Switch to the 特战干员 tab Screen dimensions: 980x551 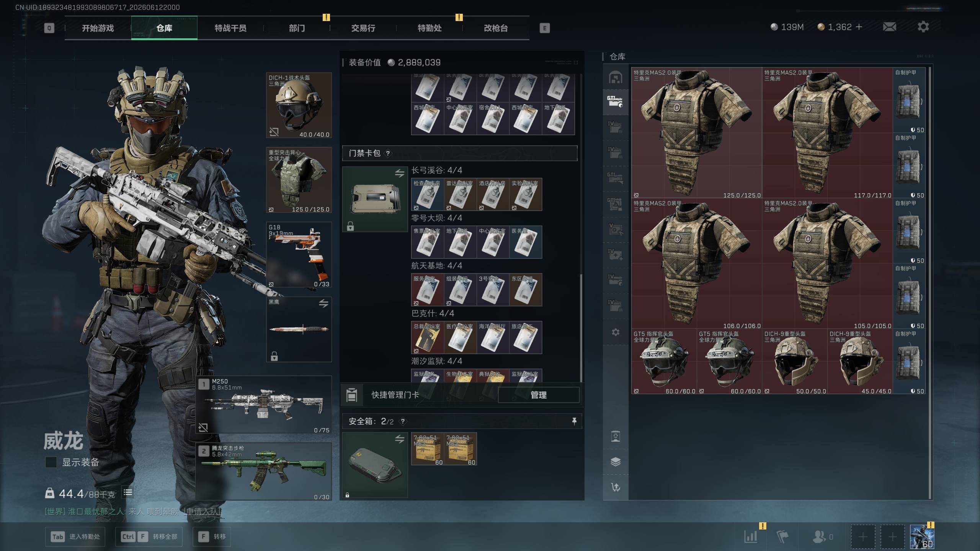pos(230,28)
